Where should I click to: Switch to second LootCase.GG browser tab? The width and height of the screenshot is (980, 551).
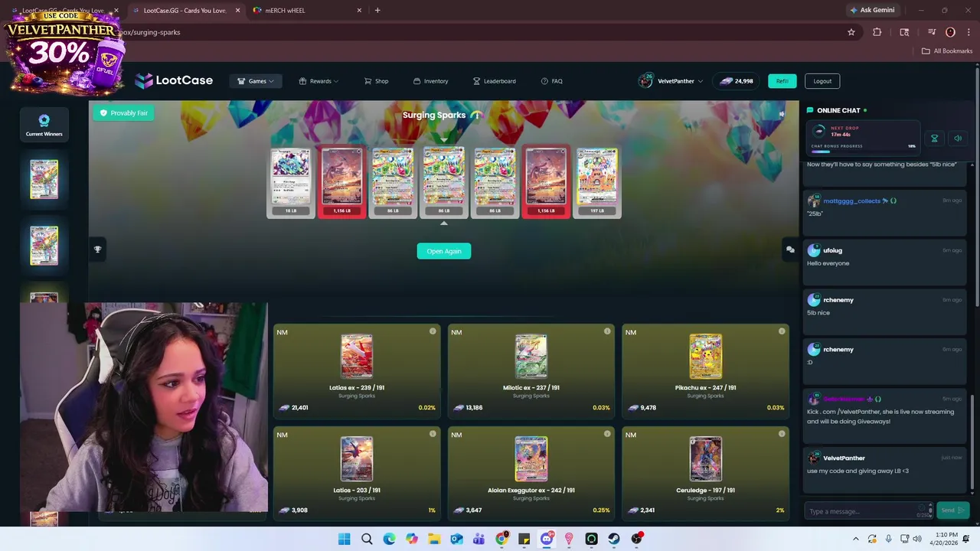coord(185,11)
